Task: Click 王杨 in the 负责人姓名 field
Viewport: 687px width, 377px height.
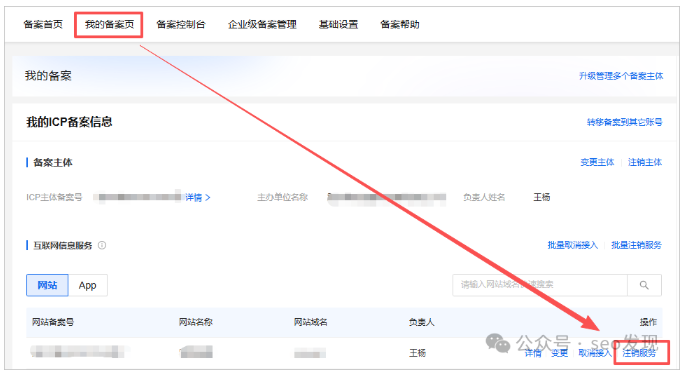Action: [x=542, y=197]
